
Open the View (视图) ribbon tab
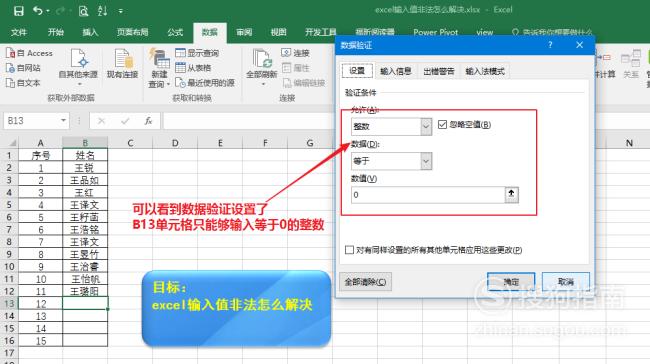click(278, 32)
